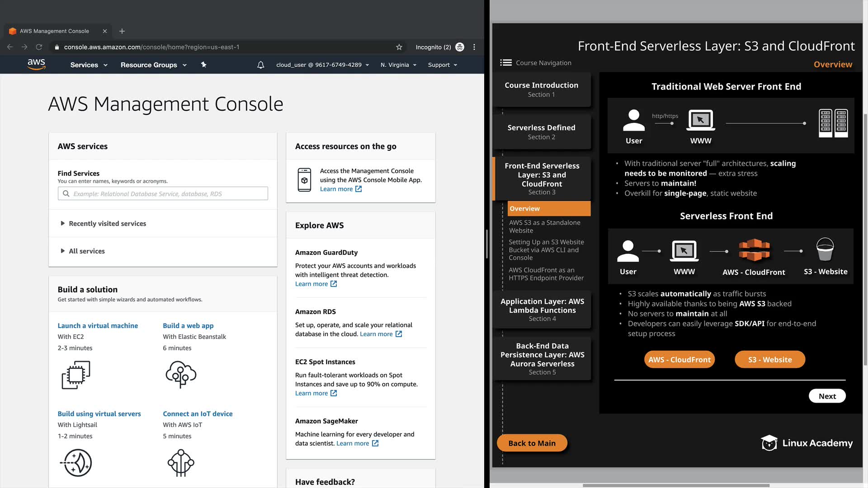Click the pin shortcuts icon in navbar
Viewport: 868px width, 488px height.
[203, 65]
